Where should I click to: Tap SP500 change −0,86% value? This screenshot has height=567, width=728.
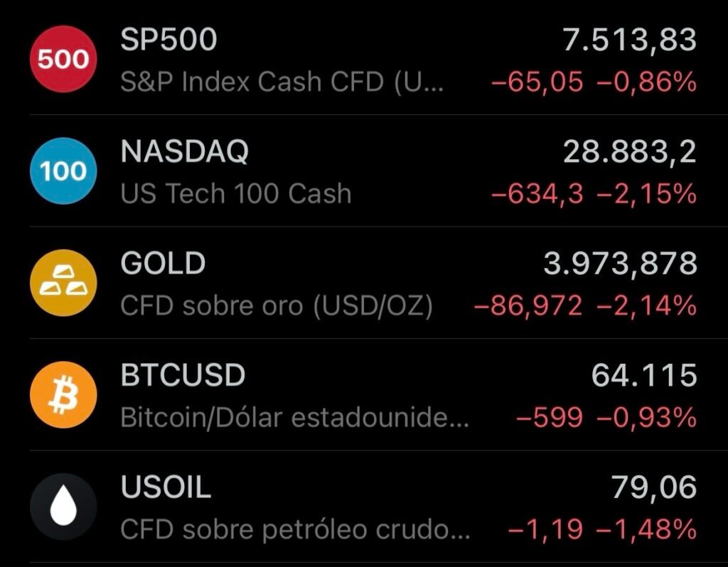(x=647, y=82)
